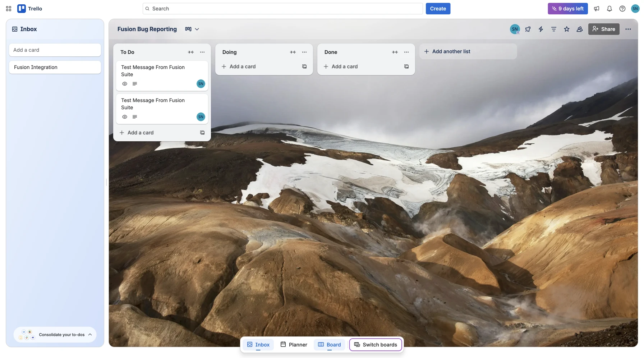Open the app switcher grid icon
The width and height of the screenshot is (644, 358).
point(9,9)
